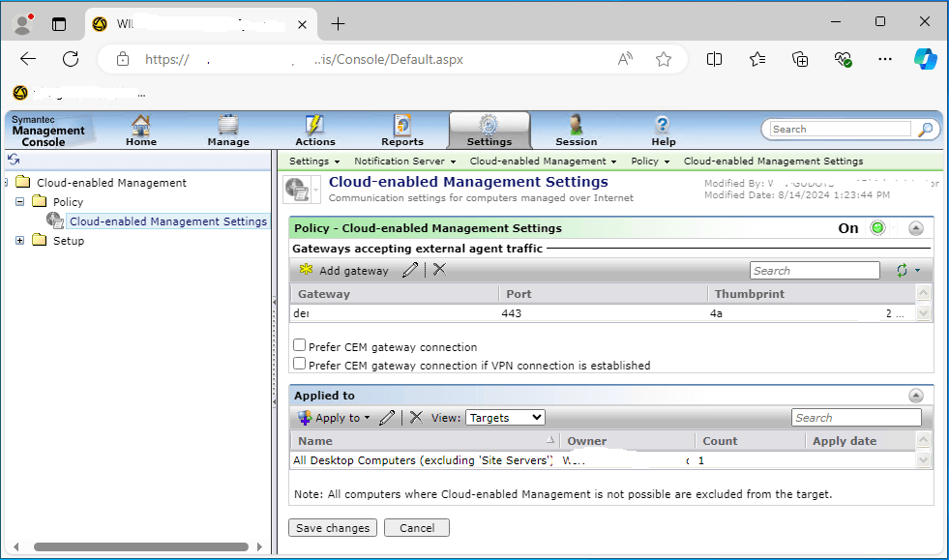This screenshot has width=949, height=560.
Task: Toggle the policy On status indicator
Action: [877, 228]
